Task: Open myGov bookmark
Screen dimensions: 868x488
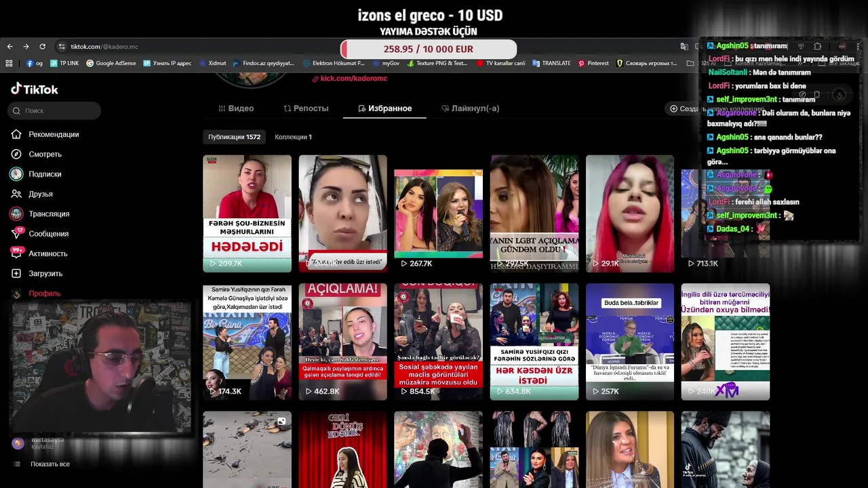Action: [386, 63]
